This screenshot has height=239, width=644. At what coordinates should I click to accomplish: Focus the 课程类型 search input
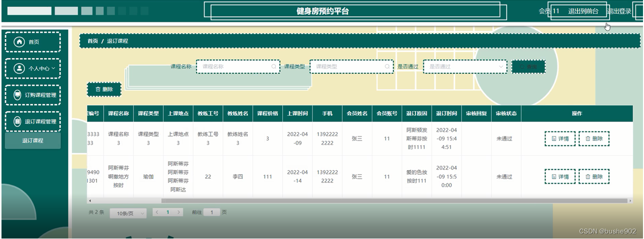[x=351, y=66]
